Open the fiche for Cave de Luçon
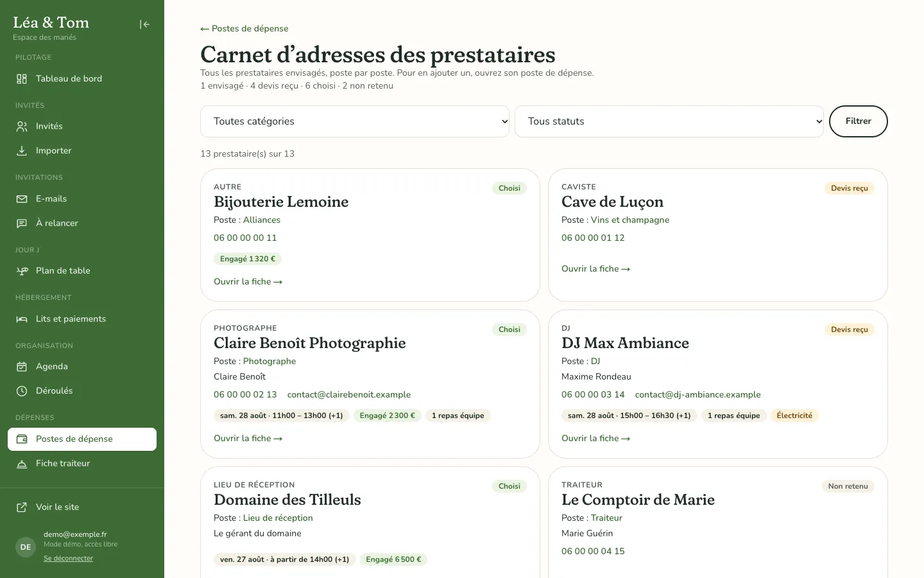Screen dimensions: 924x578 click(596, 269)
